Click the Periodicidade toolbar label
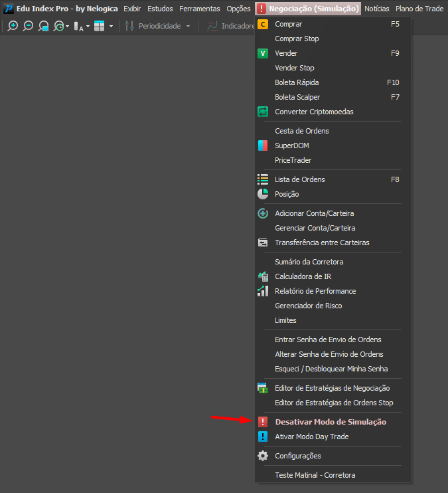The height and width of the screenshot is (493, 448). pos(159,26)
